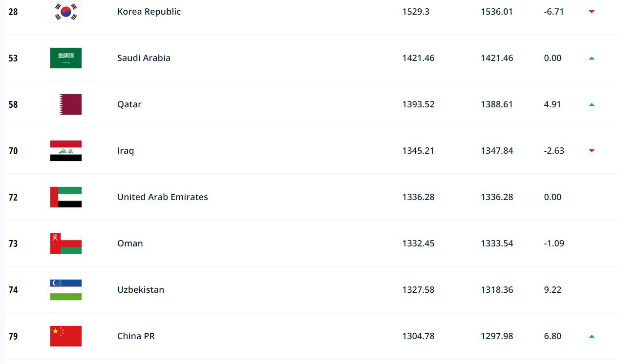Click the United Arab Emirates flag
The width and height of the screenshot is (617, 364).
click(66, 197)
